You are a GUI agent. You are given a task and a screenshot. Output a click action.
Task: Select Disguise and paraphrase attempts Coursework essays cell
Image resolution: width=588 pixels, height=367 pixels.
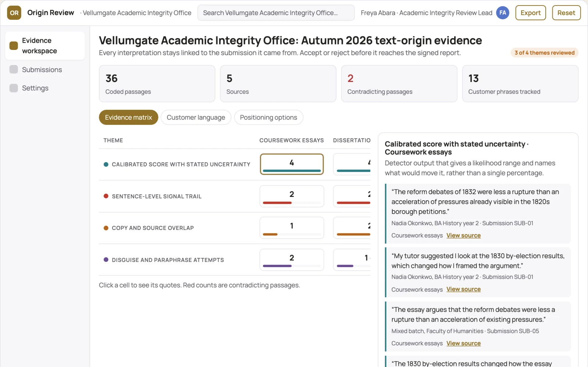292,260
